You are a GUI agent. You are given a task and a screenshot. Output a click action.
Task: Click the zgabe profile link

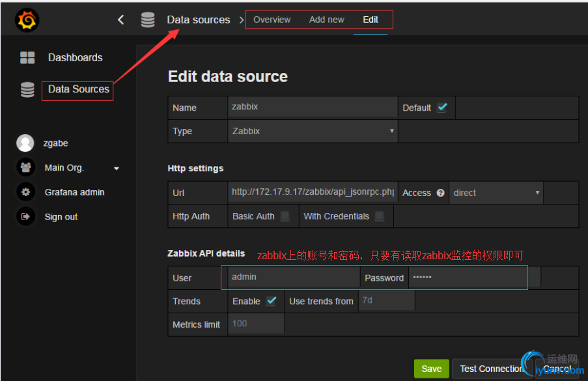[55, 143]
